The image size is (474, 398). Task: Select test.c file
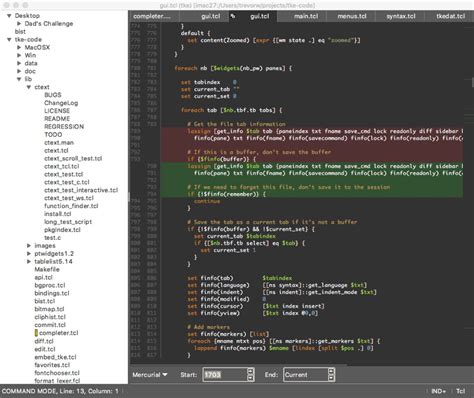[x=52, y=238]
